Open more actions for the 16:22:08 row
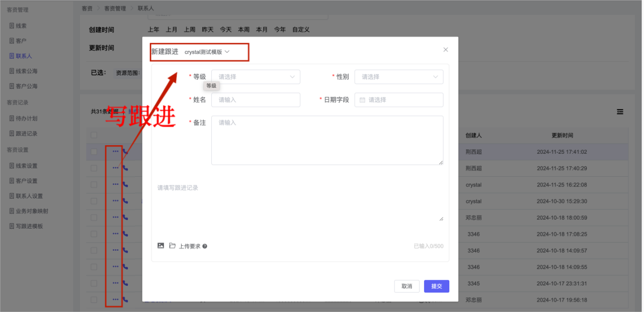This screenshot has width=644, height=312. 116,184
